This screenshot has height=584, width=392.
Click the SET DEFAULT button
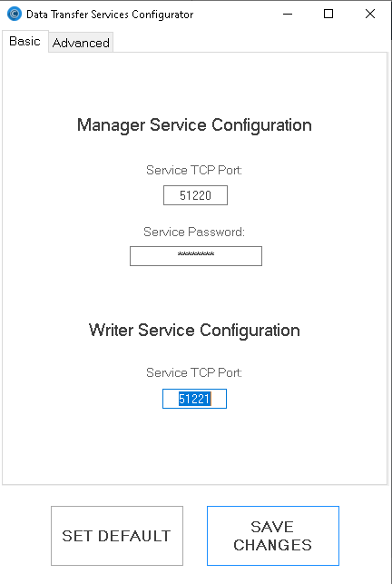[x=117, y=536]
